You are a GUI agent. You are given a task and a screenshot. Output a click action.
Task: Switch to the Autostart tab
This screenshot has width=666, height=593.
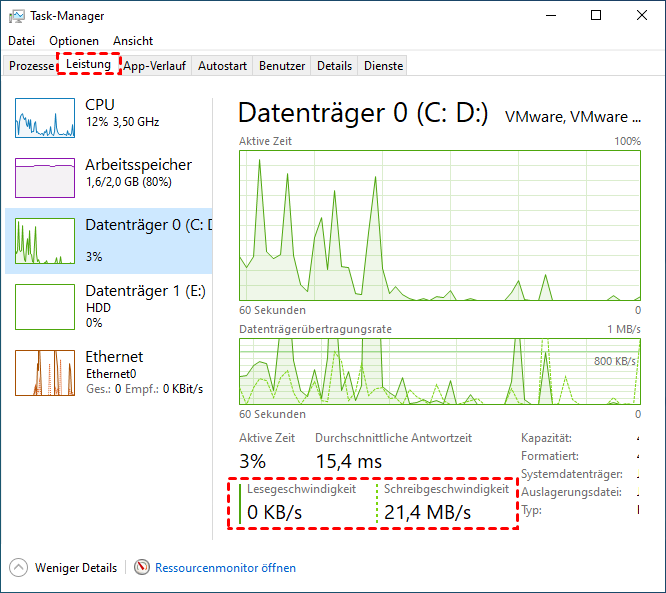pos(222,66)
